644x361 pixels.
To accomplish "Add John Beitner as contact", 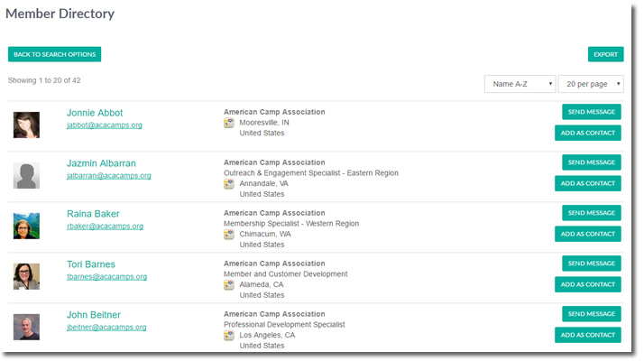I will (588, 335).
